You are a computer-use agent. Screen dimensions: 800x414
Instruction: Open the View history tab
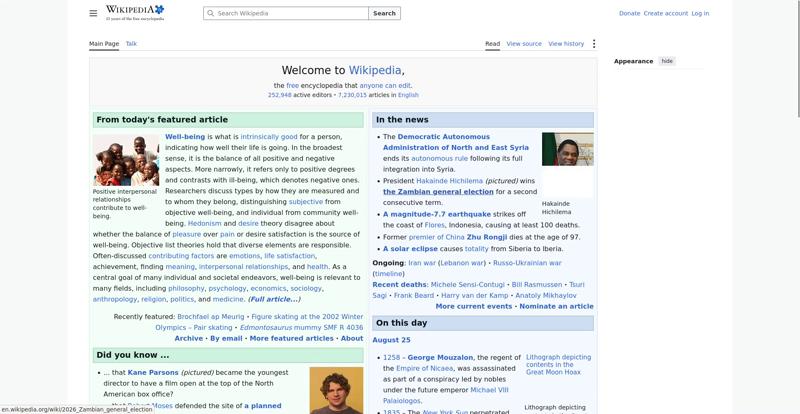click(566, 44)
